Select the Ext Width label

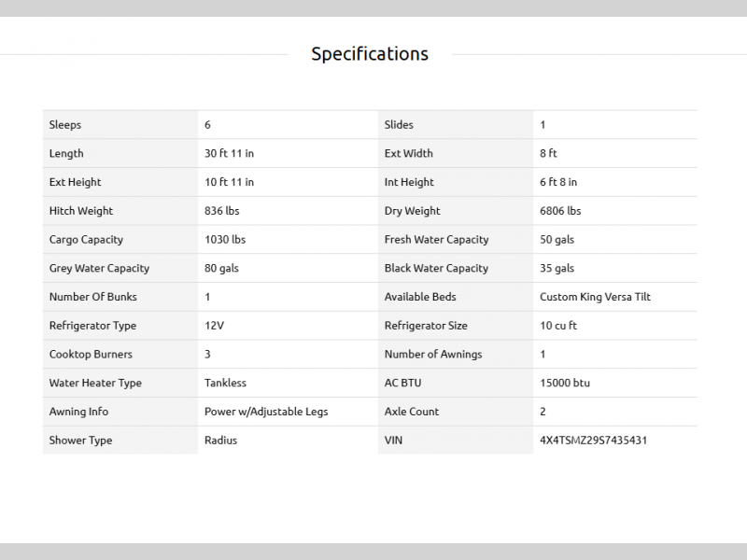point(408,154)
